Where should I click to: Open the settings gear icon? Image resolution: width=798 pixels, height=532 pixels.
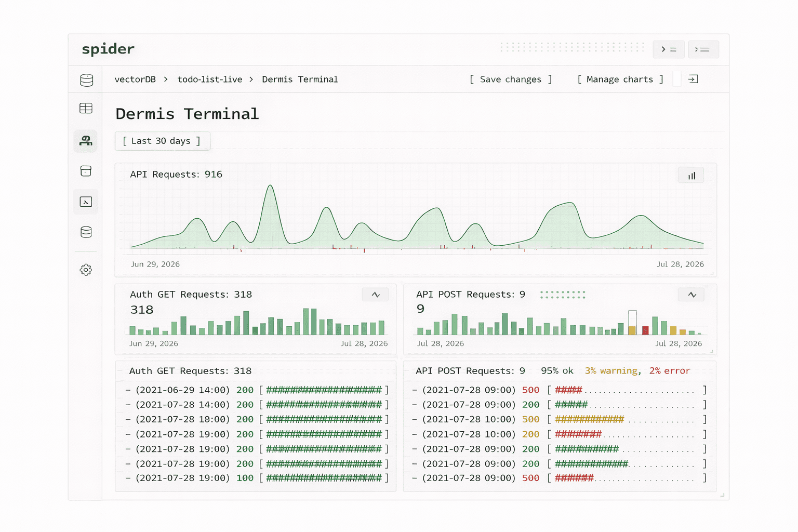click(x=86, y=270)
